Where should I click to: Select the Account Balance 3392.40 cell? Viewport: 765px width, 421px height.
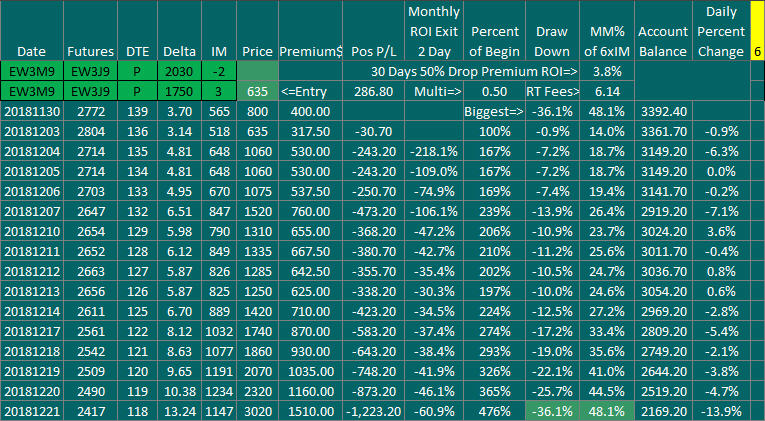pos(663,111)
